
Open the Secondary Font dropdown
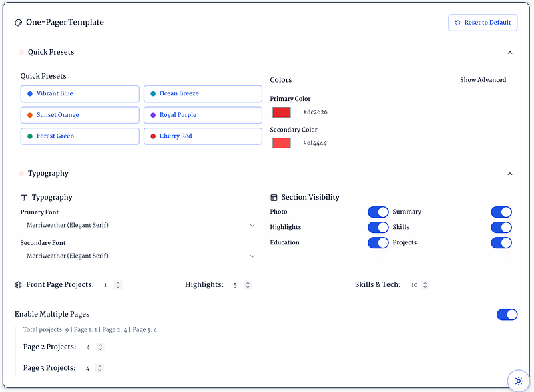coord(140,256)
